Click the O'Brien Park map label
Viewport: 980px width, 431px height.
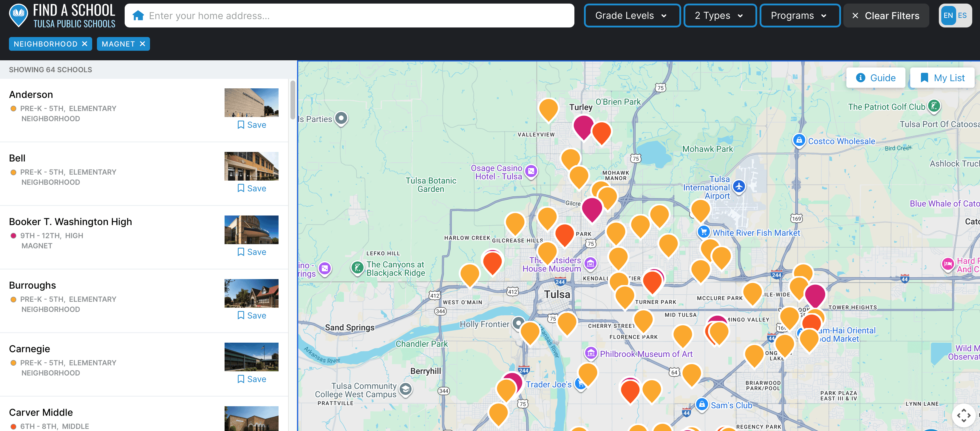tap(618, 102)
